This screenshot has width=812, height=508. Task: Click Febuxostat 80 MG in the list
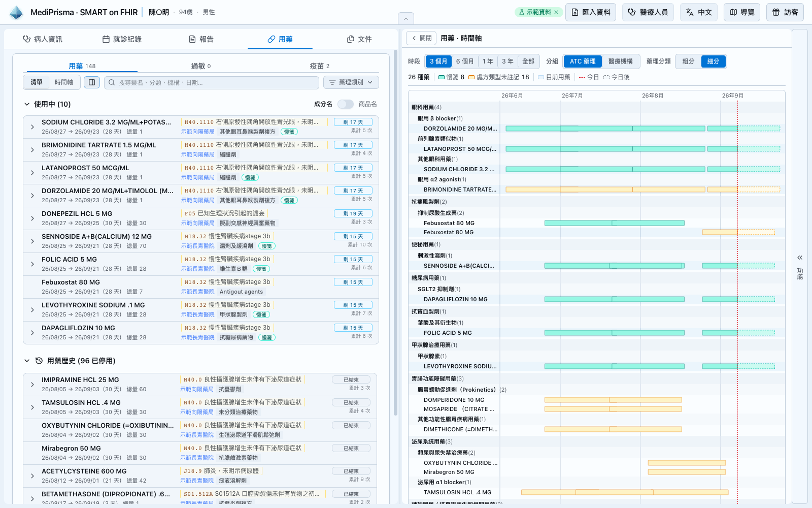tap(71, 282)
